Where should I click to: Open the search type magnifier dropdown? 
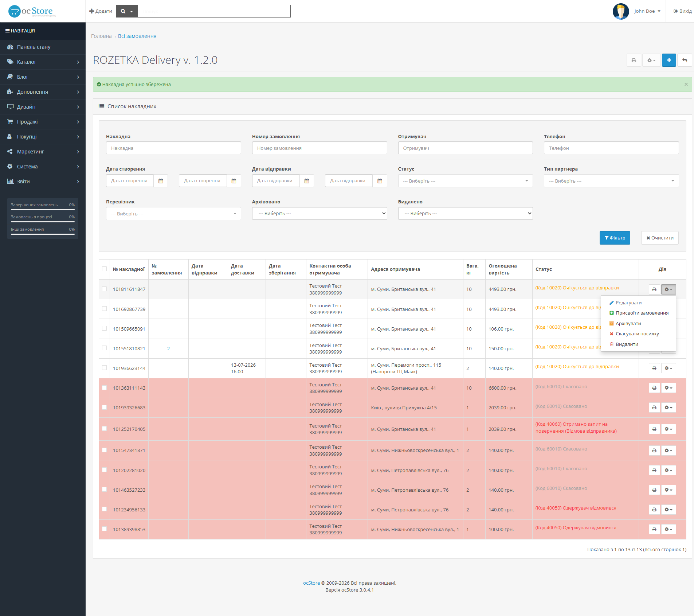(x=127, y=11)
